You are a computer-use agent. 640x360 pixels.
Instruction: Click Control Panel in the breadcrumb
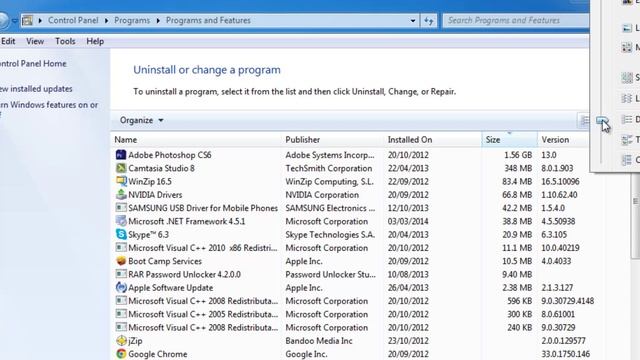point(73,20)
